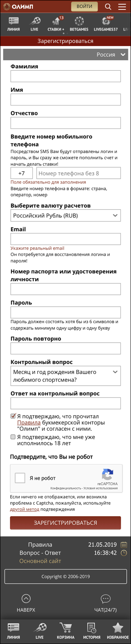Switch to the BETGAMES tab

[79, 24]
